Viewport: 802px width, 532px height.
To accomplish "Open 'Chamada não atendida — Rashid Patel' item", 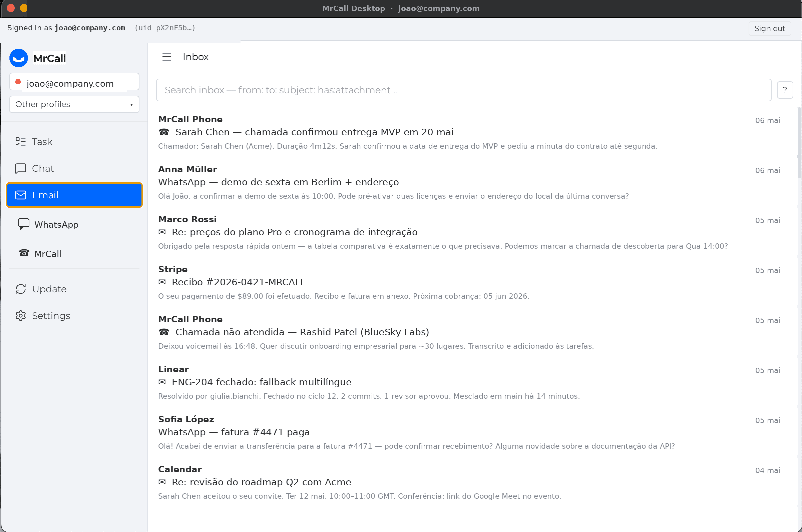I will tap(473, 332).
